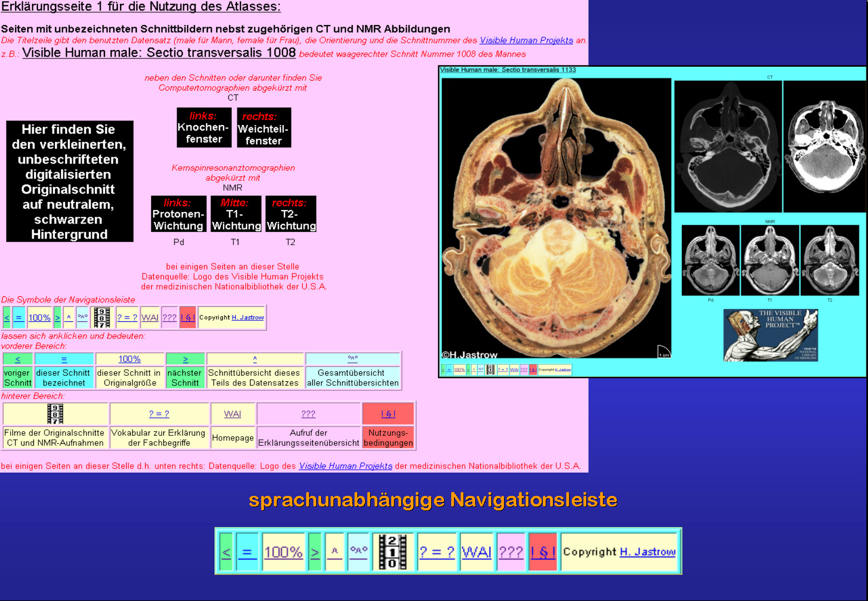Follow the 'Visible Human Projekts' link in the top description
Image resolution: width=868 pixels, height=601 pixels.
(526, 40)
